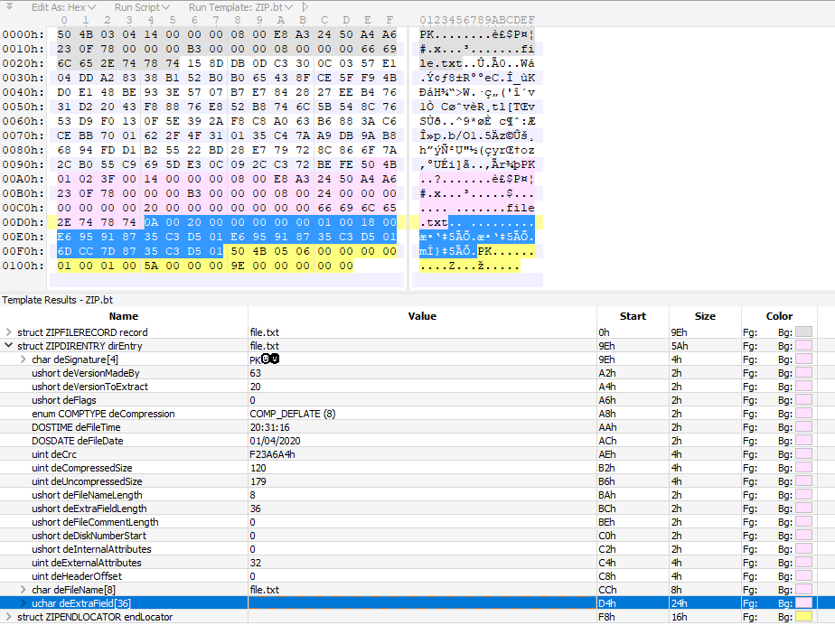This screenshot has width=835, height=644.
Task: Click the Size value 5Ah of dirEntry
Action: [680, 346]
